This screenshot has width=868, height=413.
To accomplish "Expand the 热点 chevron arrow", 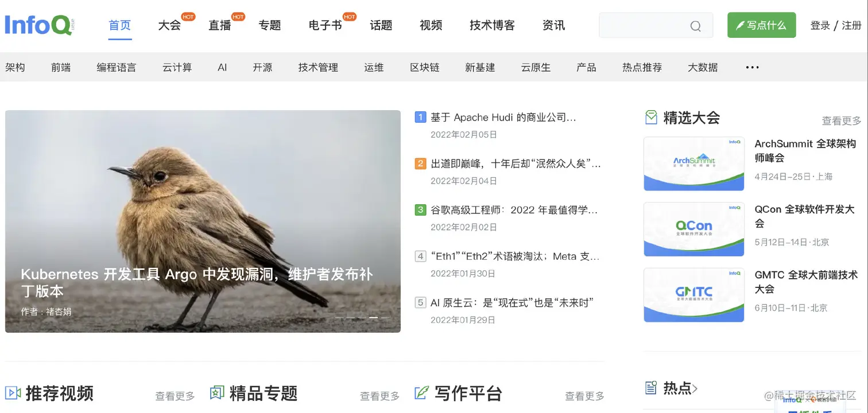I will pos(695,389).
